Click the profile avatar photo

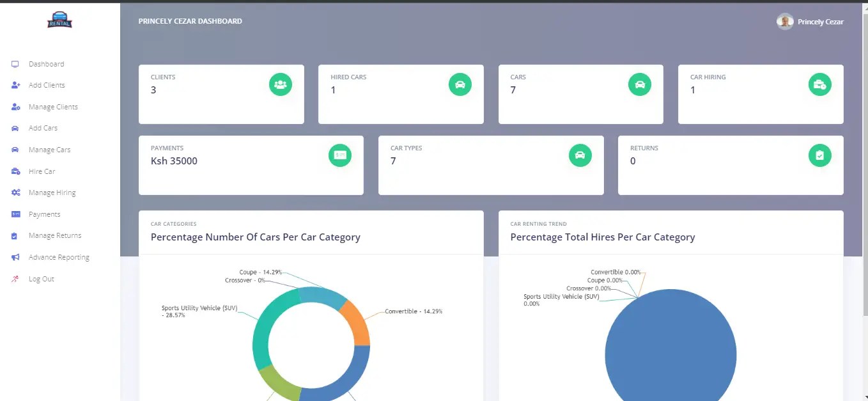(x=785, y=21)
